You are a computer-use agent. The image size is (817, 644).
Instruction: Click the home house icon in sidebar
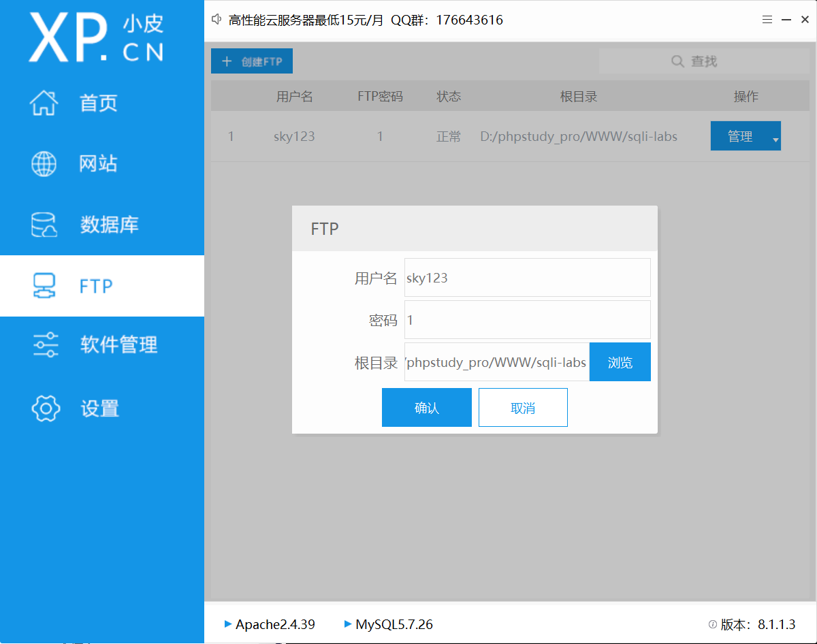44,103
